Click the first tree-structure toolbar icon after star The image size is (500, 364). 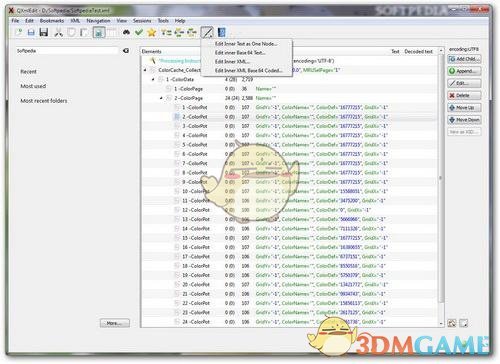coord(166,32)
